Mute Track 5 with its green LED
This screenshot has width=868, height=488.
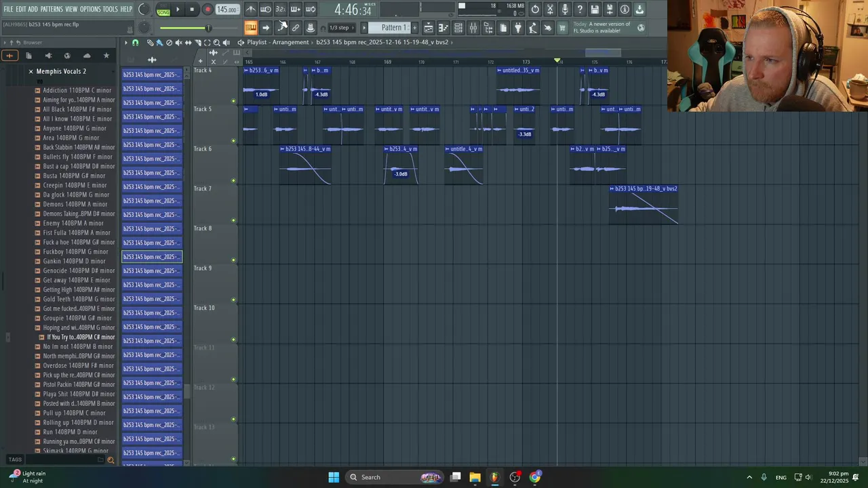pyautogui.click(x=233, y=141)
